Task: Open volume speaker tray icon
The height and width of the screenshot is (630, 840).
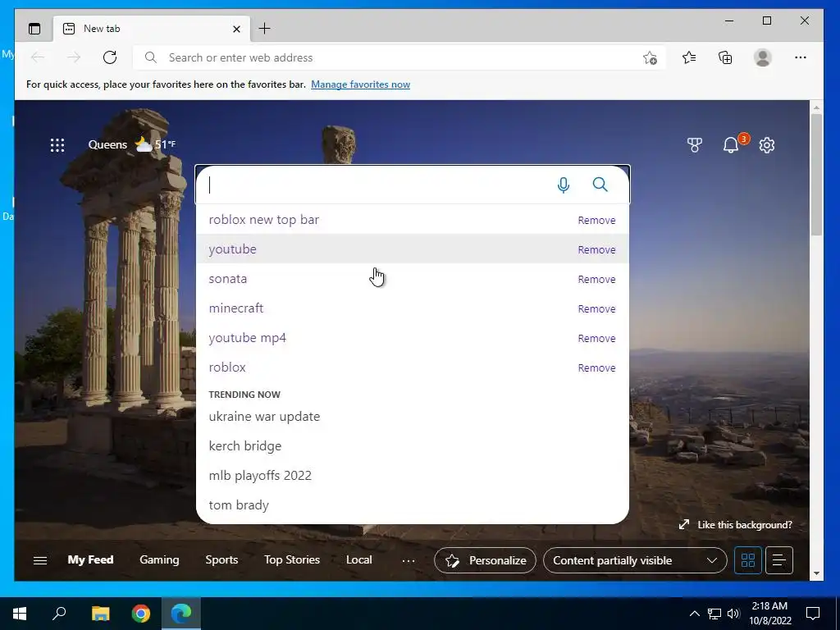Action: click(733, 614)
